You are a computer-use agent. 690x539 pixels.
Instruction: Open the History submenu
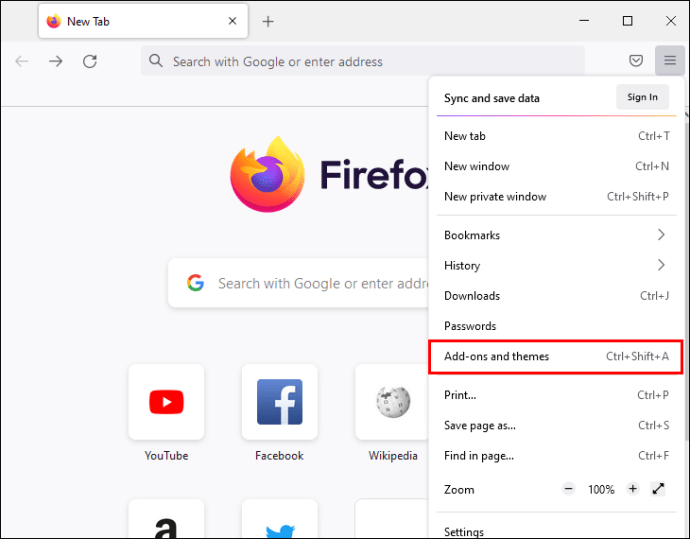(556, 266)
